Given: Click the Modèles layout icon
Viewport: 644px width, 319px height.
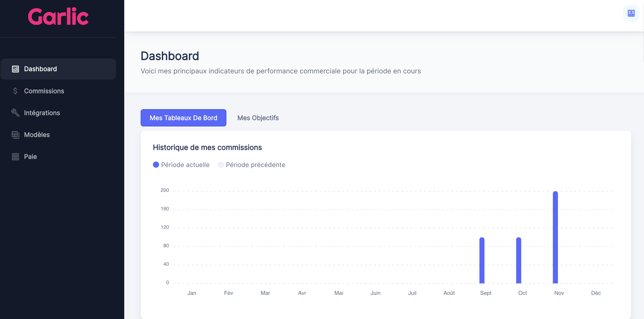Looking at the screenshot, I should (15, 135).
